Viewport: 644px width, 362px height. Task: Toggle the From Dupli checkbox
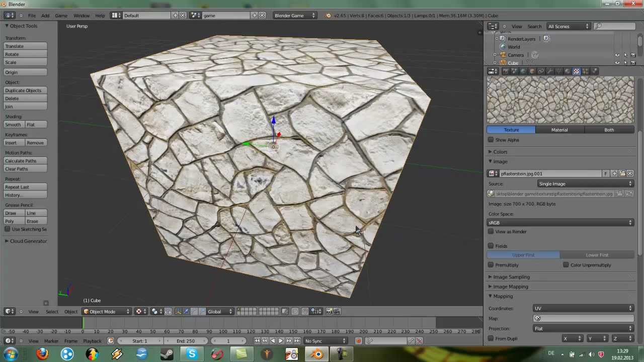click(x=491, y=338)
